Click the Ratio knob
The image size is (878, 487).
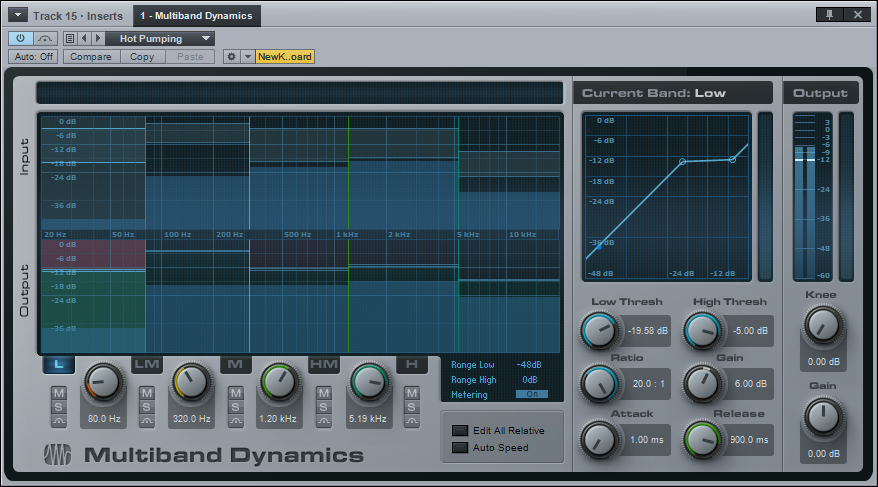click(599, 384)
